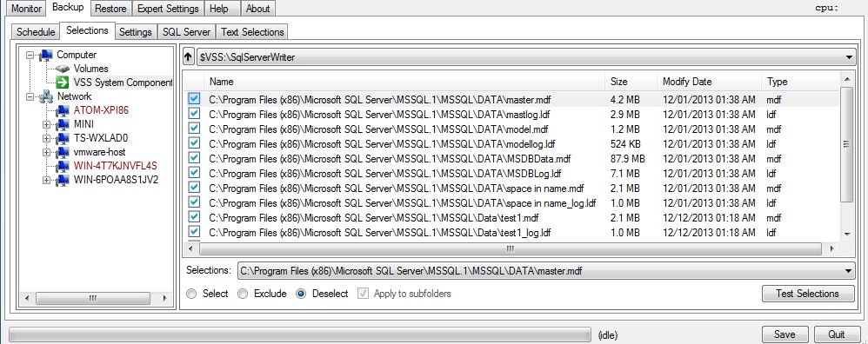
Task: Select the VSS System Component green arrow icon
Action: tap(63, 83)
